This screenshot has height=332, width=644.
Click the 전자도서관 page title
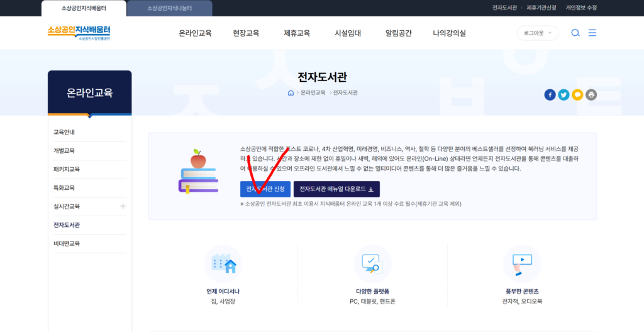[x=323, y=78]
